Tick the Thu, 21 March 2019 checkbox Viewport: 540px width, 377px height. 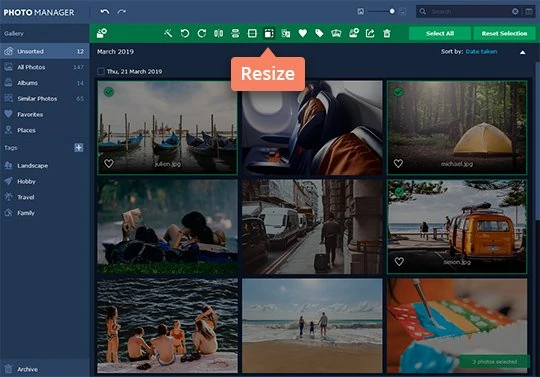point(101,71)
